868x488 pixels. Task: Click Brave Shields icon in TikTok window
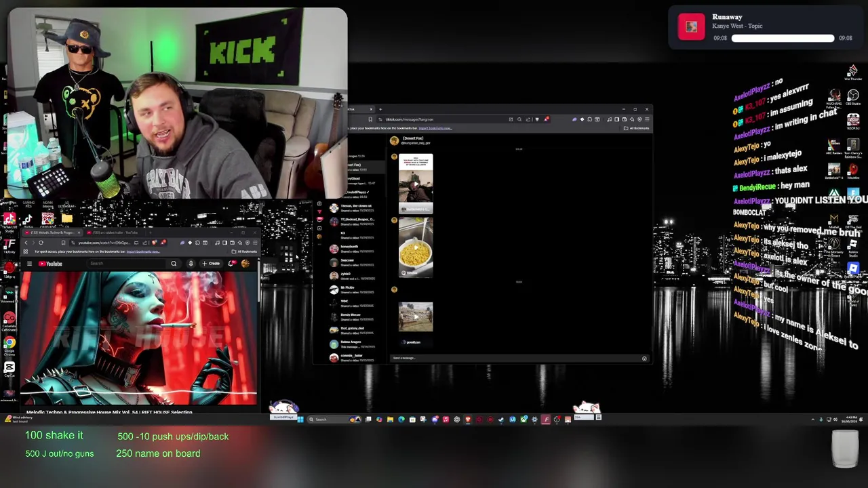click(538, 119)
